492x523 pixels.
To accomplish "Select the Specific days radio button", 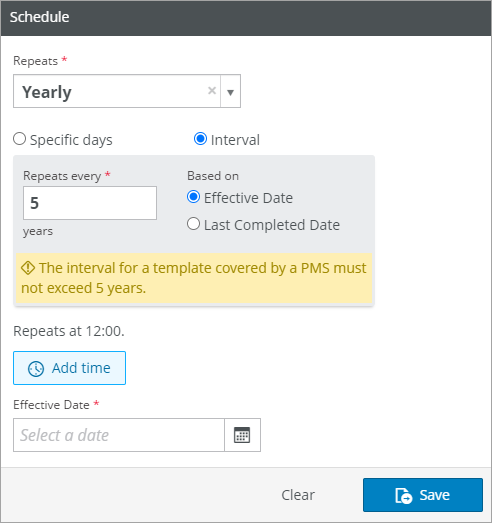I will pos(19,139).
